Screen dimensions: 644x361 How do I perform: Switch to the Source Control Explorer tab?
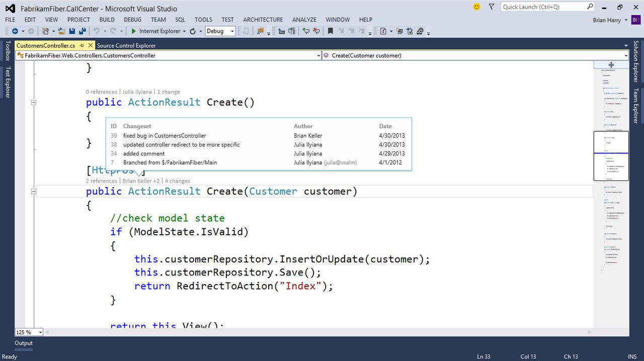point(126,45)
